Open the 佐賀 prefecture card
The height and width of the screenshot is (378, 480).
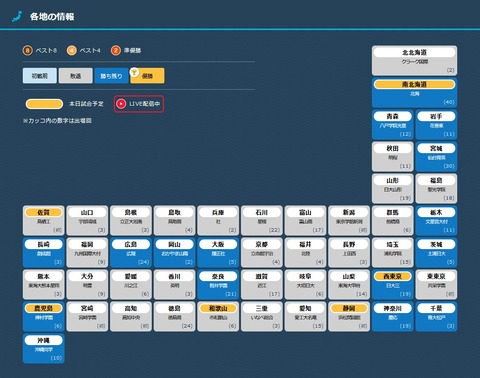pos(44,221)
